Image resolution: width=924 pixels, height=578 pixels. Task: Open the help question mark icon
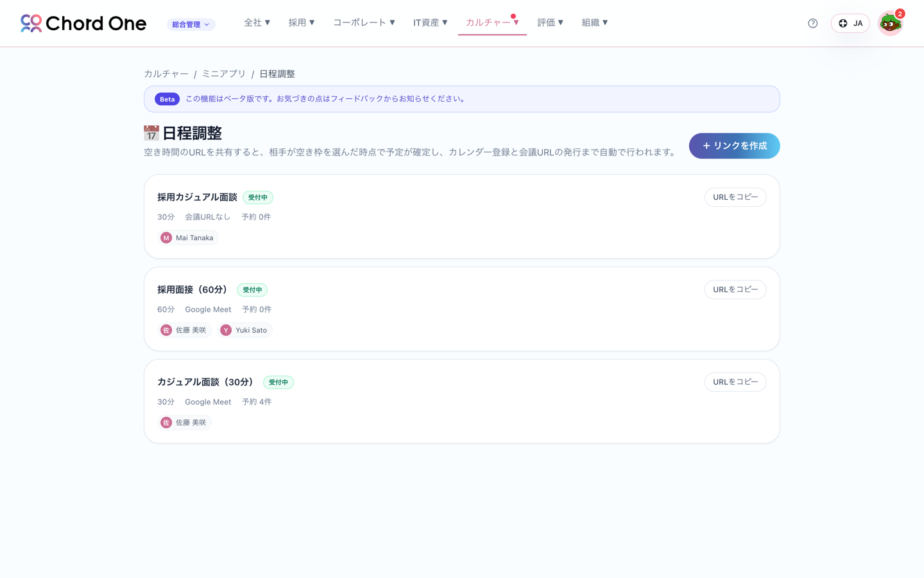click(x=813, y=23)
